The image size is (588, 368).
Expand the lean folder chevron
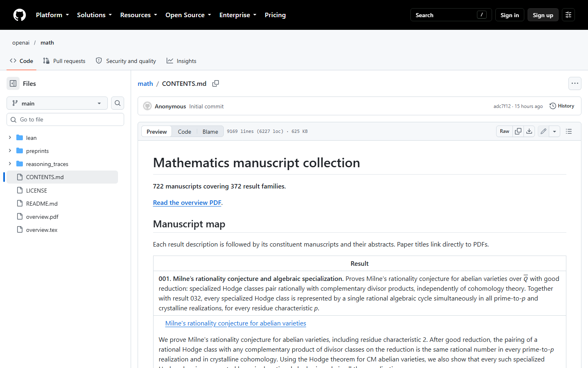click(10, 138)
